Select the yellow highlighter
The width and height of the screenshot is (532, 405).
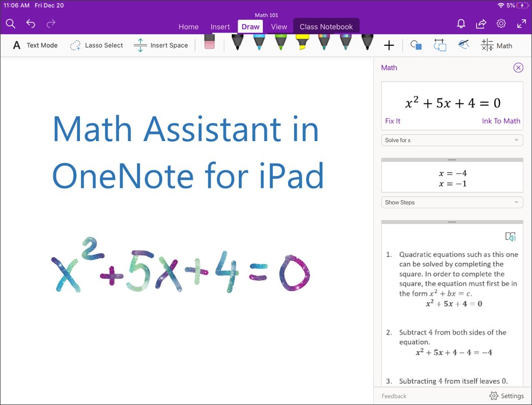pyautogui.click(x=302, y=42)
